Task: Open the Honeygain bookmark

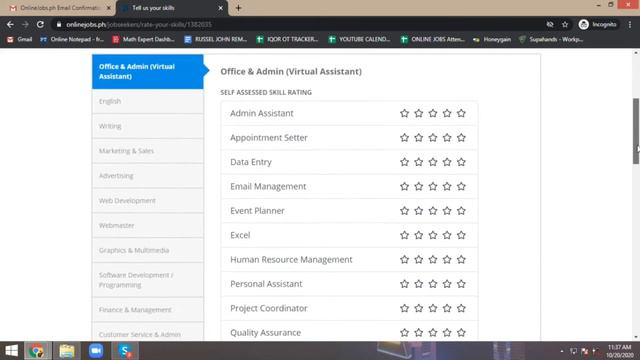Action: (492, 39)
